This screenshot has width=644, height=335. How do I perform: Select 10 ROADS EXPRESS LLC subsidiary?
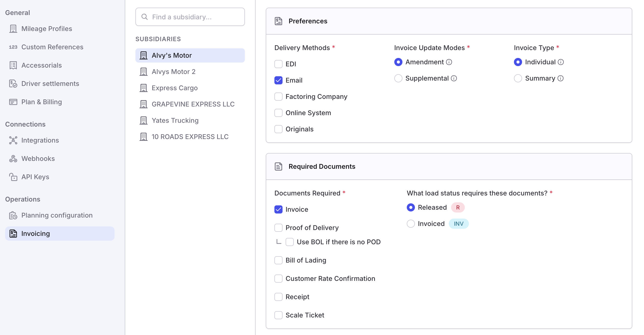[x=190, y=137]
